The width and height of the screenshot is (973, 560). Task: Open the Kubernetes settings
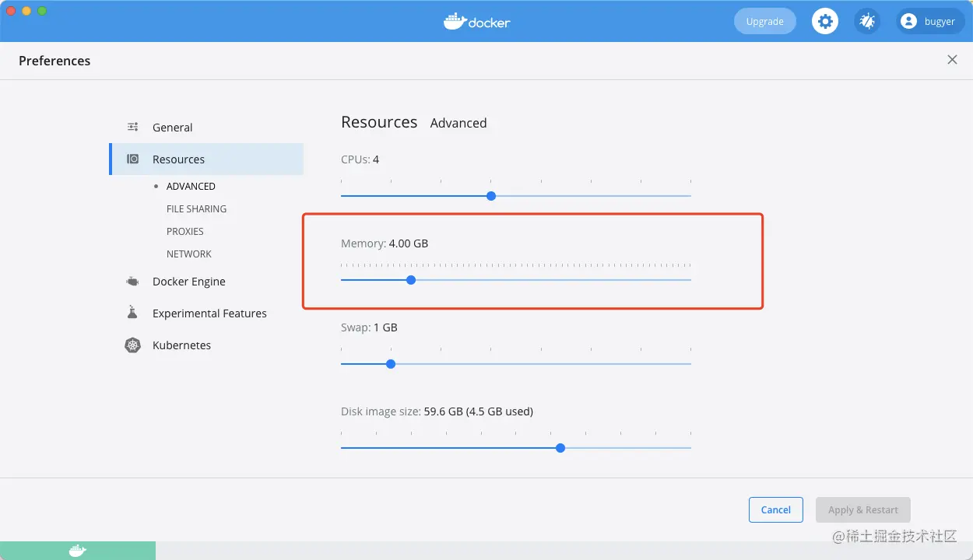click(206, 345)
